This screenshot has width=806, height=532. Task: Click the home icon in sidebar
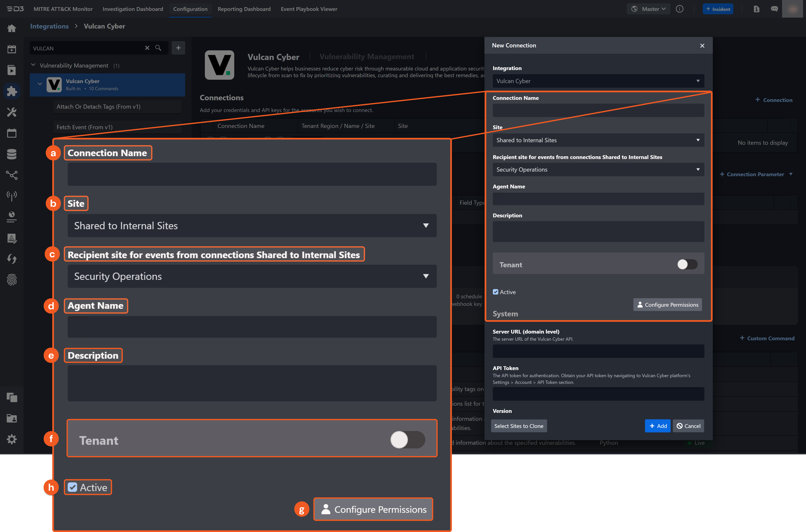(x=12, y=28)
